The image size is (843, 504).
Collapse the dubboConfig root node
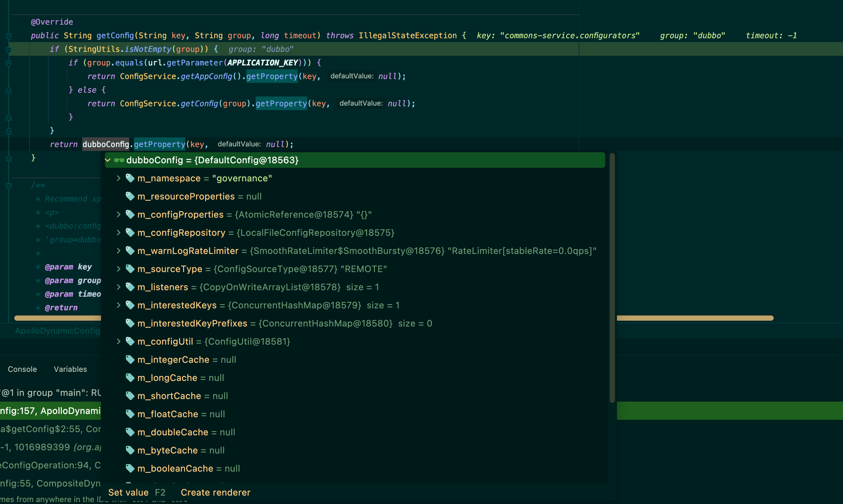(108, 160)
